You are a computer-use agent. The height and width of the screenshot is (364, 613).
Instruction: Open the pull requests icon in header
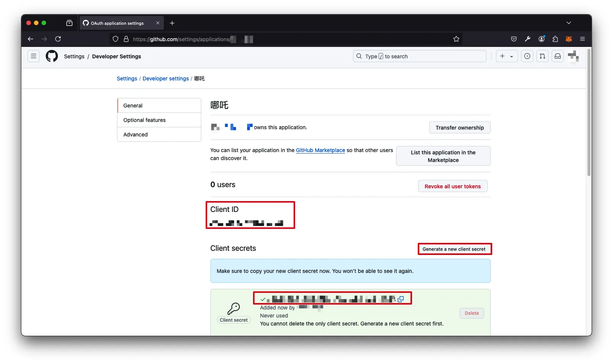pos(542,56)
